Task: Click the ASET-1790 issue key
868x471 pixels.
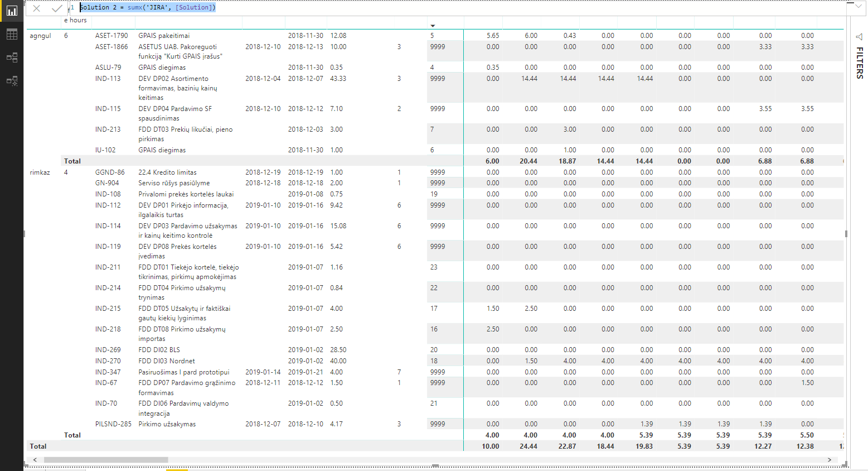Action: [x=111, y=36]
